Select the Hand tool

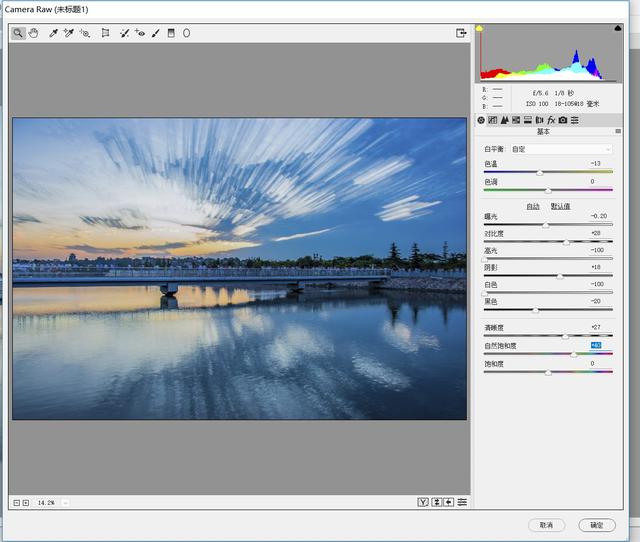33,33
